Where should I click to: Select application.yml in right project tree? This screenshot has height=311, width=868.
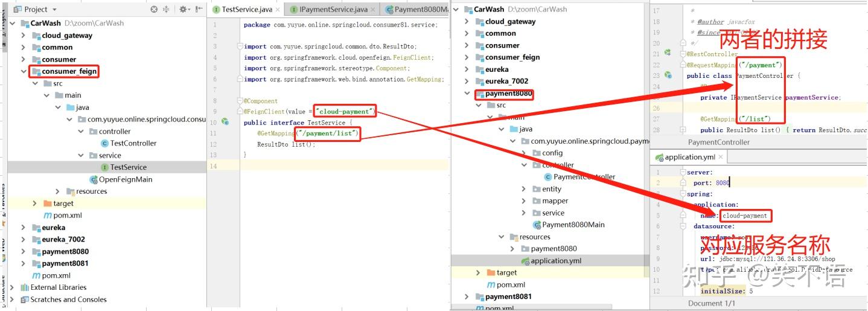(x=556, y=261)
